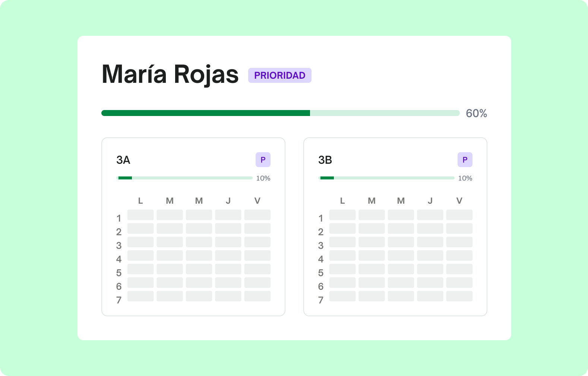The image size is (588, 376).
Task: Select 3B slot V period 3
Action: point(459,242)
